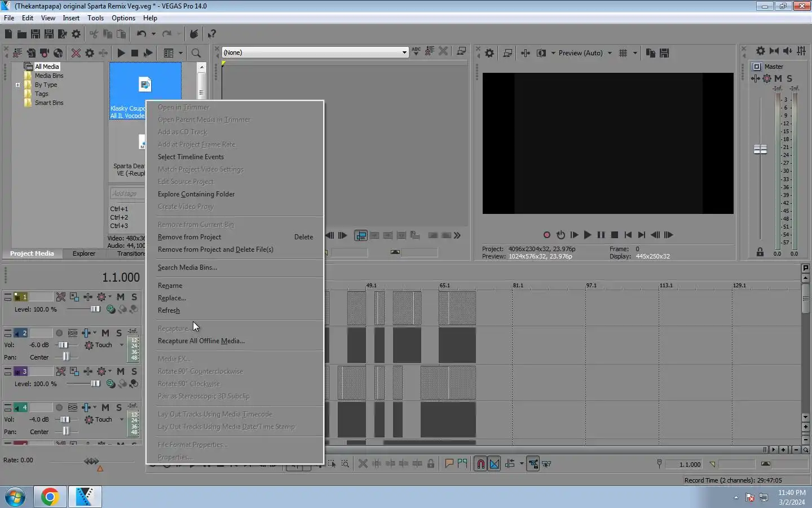The width and height of the screenshot is (812, 508).
Task: Mute video track 1
Action: point(121,297)
